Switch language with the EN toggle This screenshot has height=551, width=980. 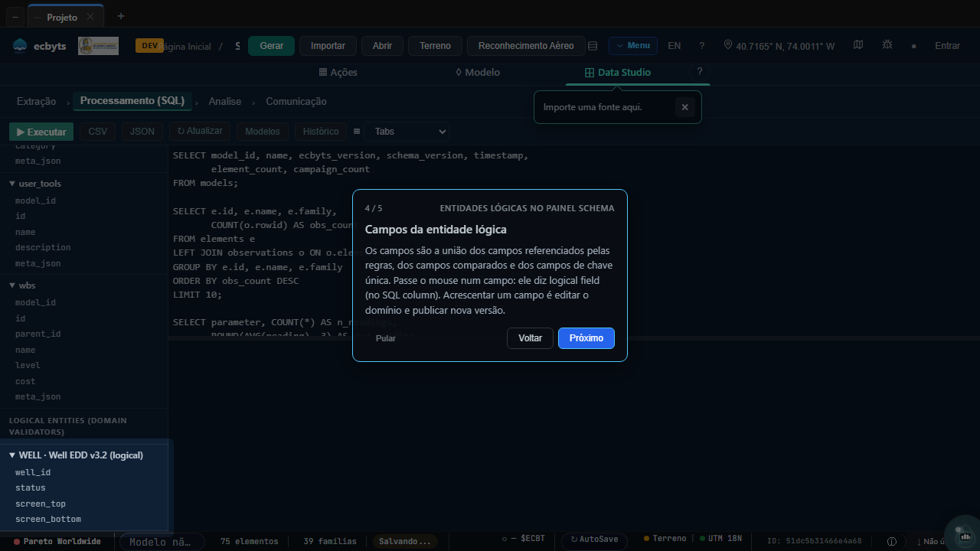tap(675, 46)
